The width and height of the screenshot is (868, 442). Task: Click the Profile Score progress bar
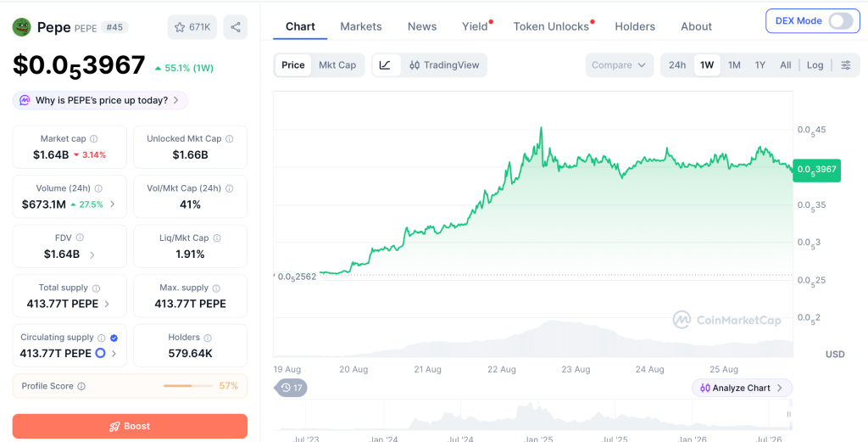188,386
